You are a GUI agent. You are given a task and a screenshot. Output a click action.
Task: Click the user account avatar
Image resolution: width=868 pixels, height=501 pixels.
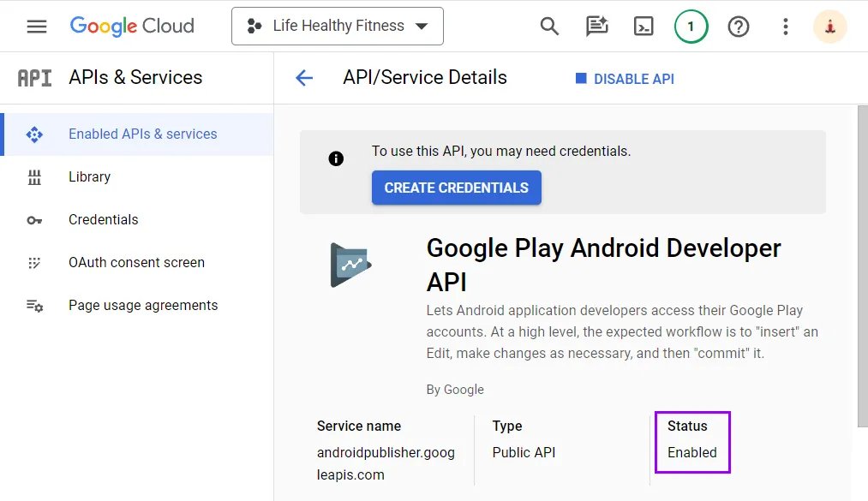(829, 27)
